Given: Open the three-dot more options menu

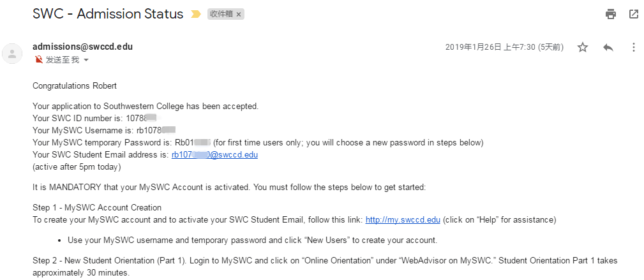Looking at the screenshot, I should click(x=633, y=47).
